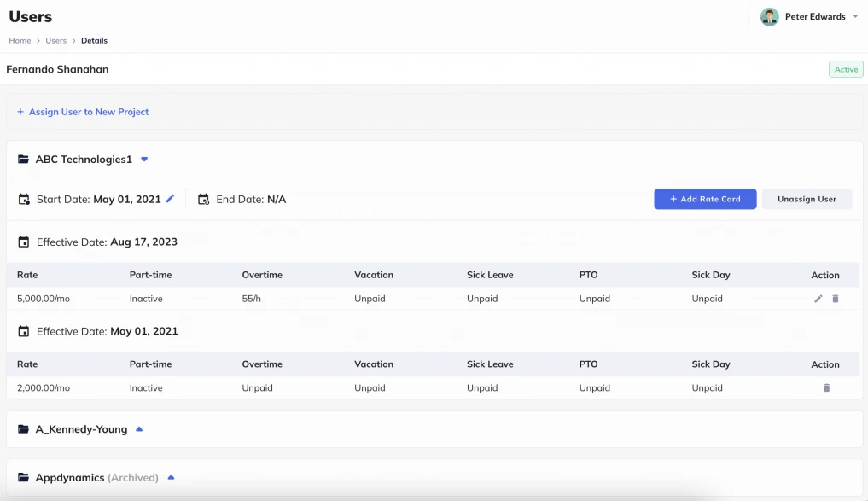The height and width of the screenshot is (501, 868).
Task: Click A_Kennedy-Young project name
Action: click(x=81, y=429)
